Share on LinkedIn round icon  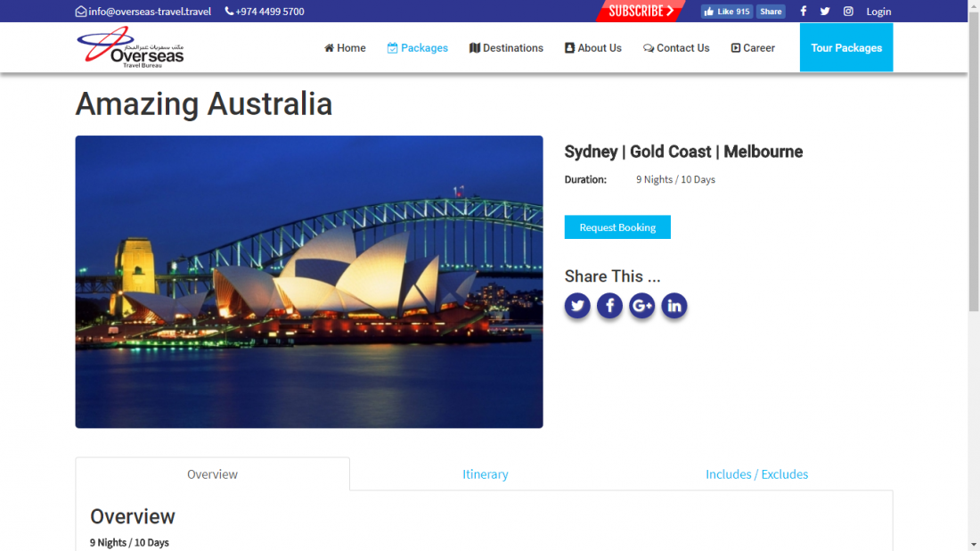[674, 305]
